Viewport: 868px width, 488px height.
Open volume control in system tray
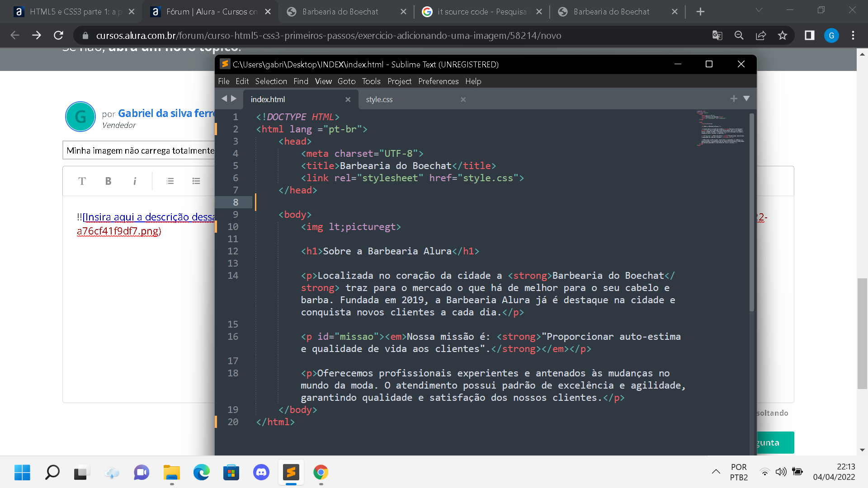[x=781, y=472]
